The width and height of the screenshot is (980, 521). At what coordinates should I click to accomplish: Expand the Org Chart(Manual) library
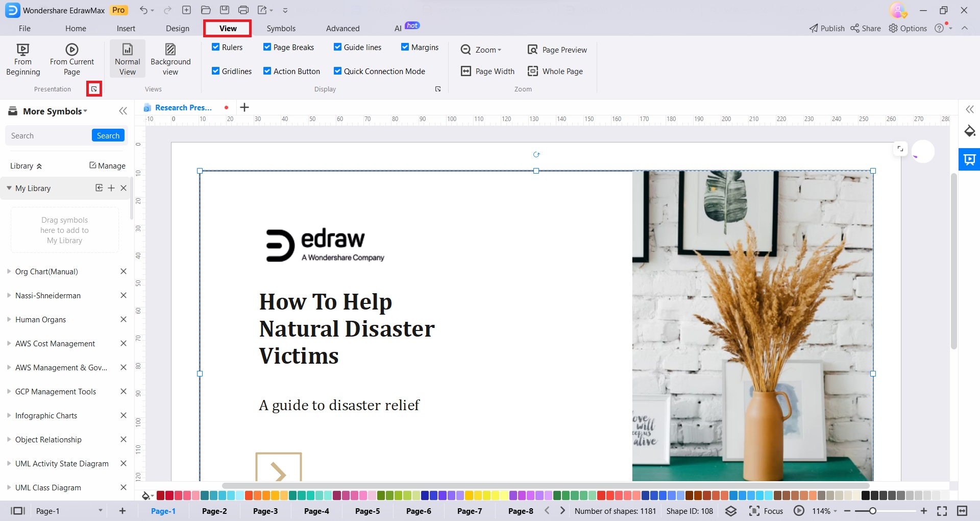pyautogui.click(x=9, y=271)
